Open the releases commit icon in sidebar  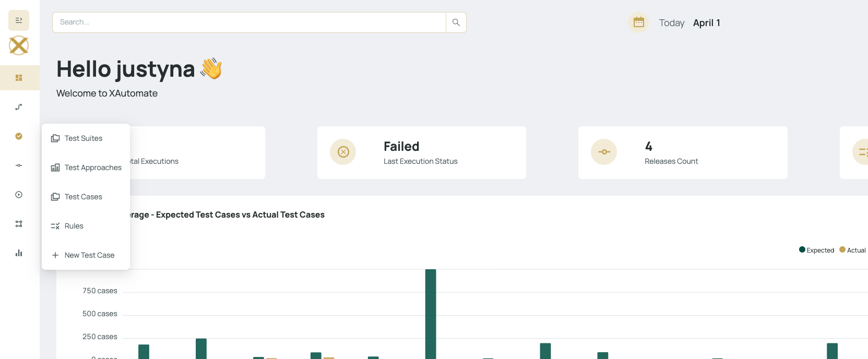[19, 165]
